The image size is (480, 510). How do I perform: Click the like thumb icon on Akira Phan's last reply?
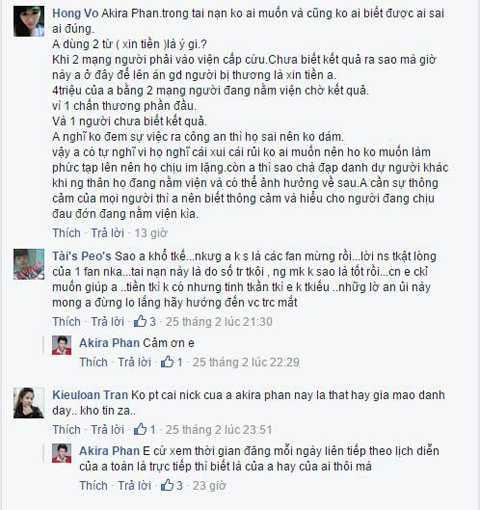(x=167, y=485)
